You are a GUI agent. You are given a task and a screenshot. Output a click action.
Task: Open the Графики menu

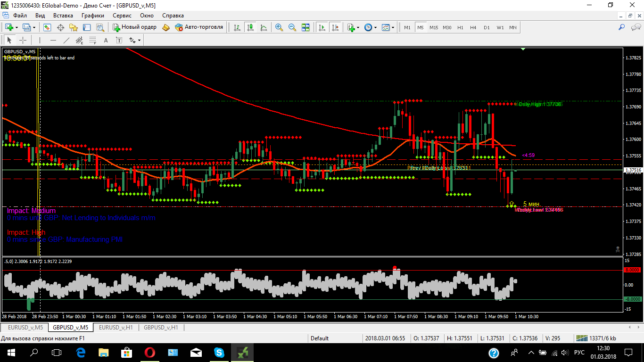point(92,15)
